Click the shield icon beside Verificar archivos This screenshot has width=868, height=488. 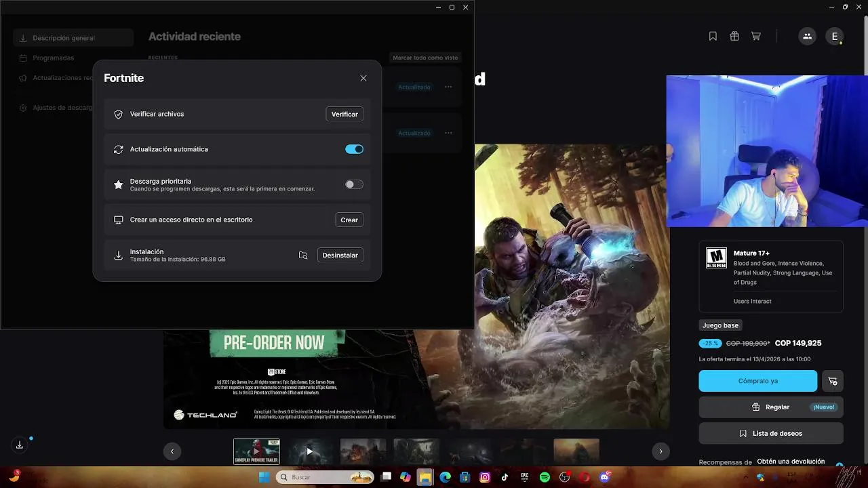pyautogui.click(x=119, y=115)
